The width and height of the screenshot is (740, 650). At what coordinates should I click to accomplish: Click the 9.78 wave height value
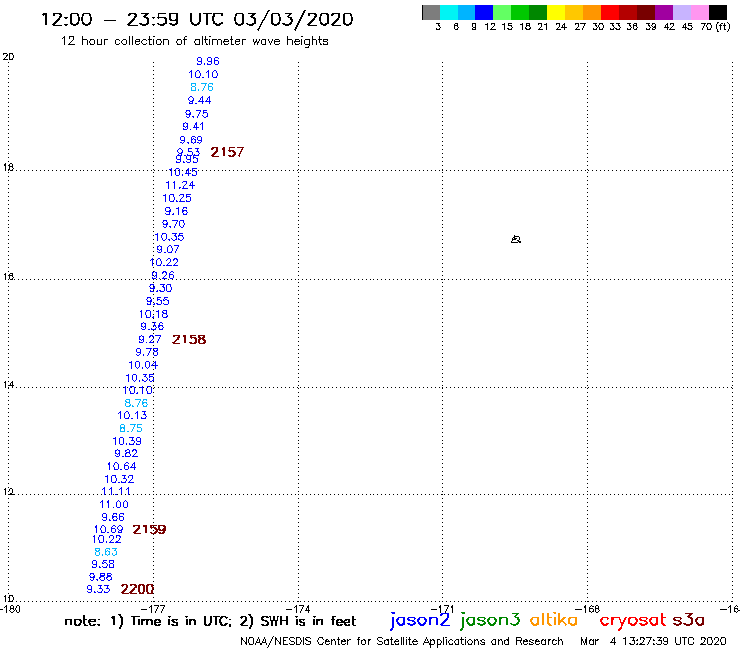(147, 352)
